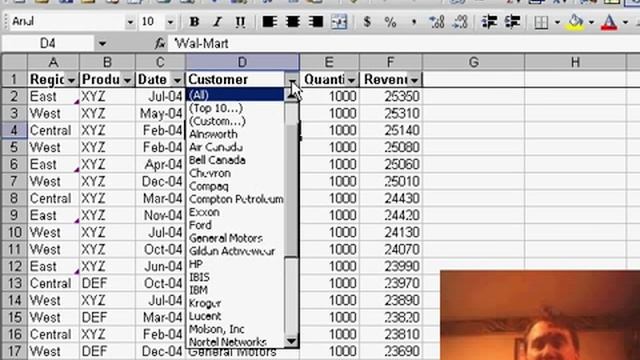Click cell containing 25350

tap(391, 96)
